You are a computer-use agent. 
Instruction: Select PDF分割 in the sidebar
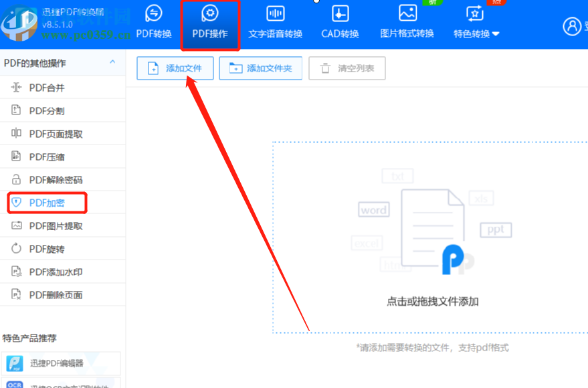coord(63,110)
